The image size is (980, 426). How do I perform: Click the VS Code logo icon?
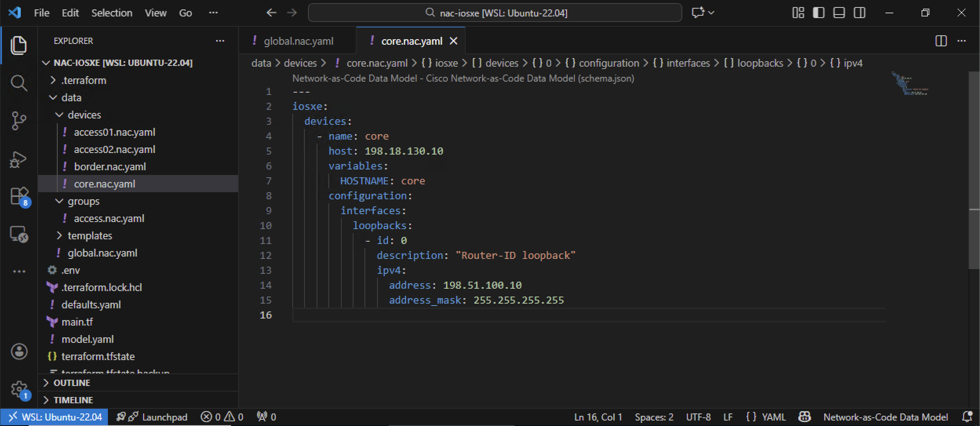(15, 13)
